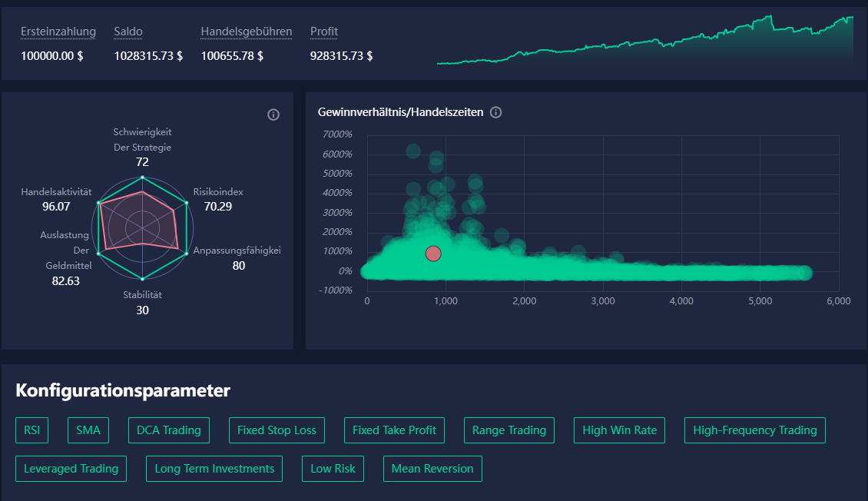Screen dimensions: 868x501
Task: Click the value 100000.00 $
Action: 52,56
